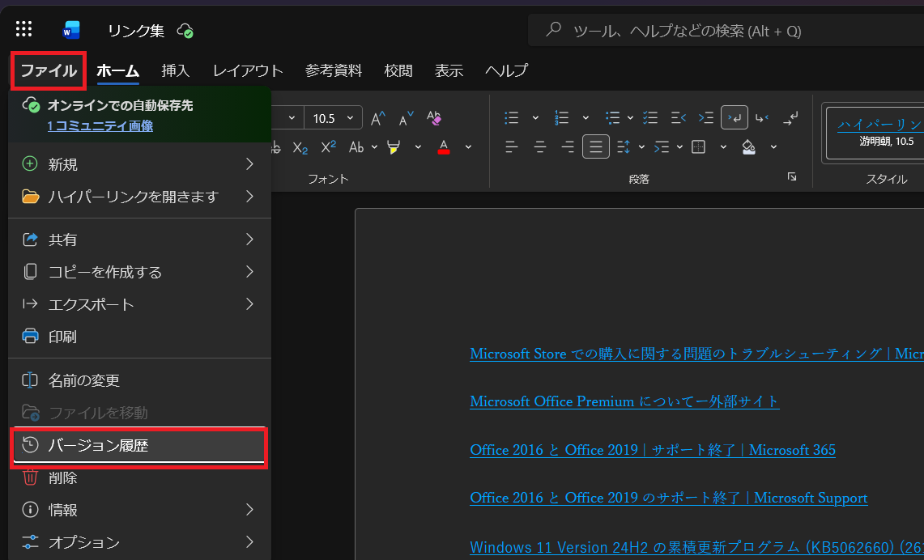Open the Microsoft Office Premium について link

point(624,401)
